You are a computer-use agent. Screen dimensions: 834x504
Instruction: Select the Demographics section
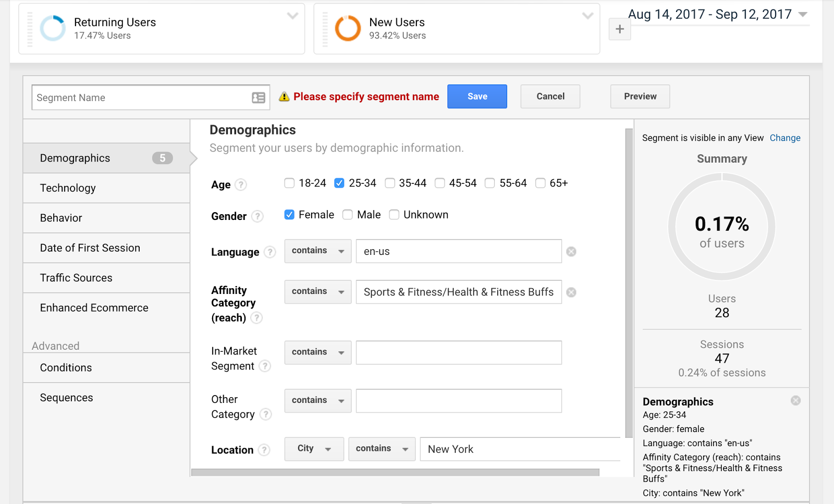[x=106, y=158]
